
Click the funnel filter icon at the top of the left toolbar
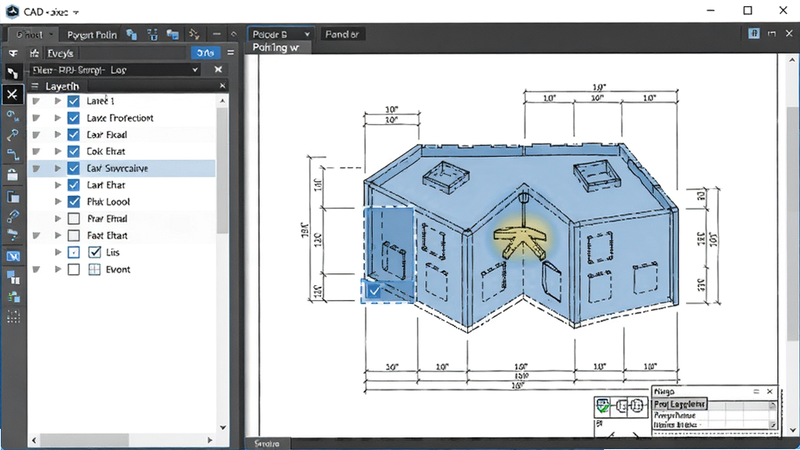(13, 53)
